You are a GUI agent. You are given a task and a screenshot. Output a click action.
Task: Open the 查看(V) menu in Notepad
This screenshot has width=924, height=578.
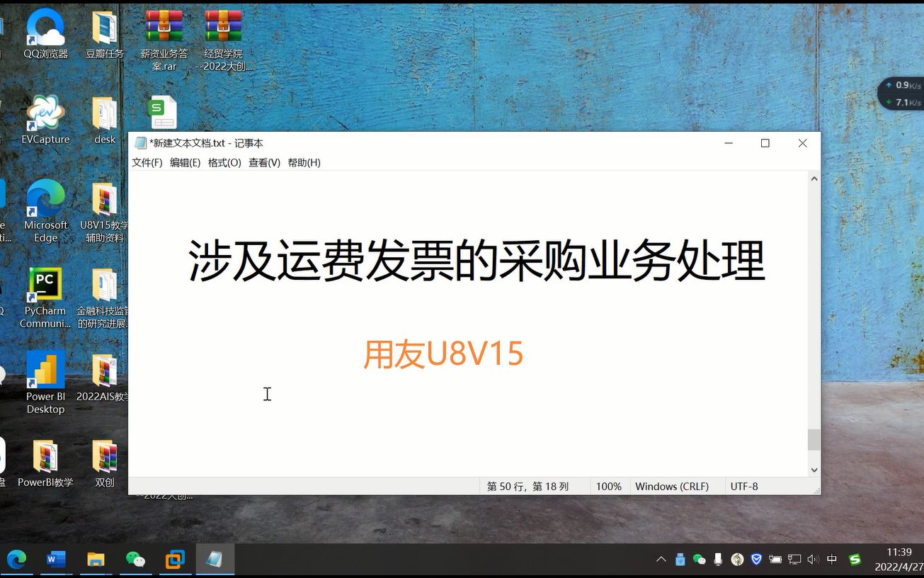pyautogui.click(x=264, y=162)
